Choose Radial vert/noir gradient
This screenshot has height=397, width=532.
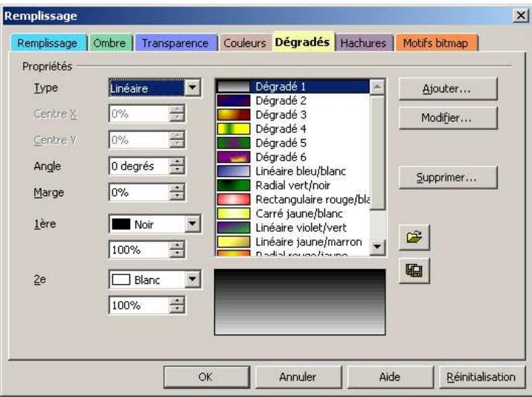[x=293, y=185]
